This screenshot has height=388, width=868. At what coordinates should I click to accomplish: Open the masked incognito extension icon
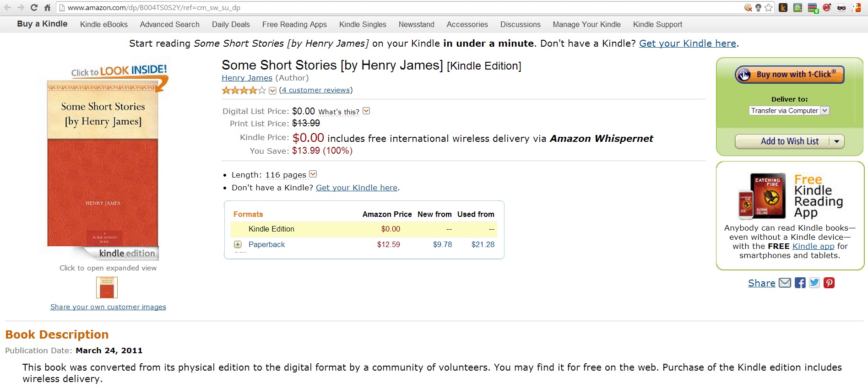pos(841,7)
